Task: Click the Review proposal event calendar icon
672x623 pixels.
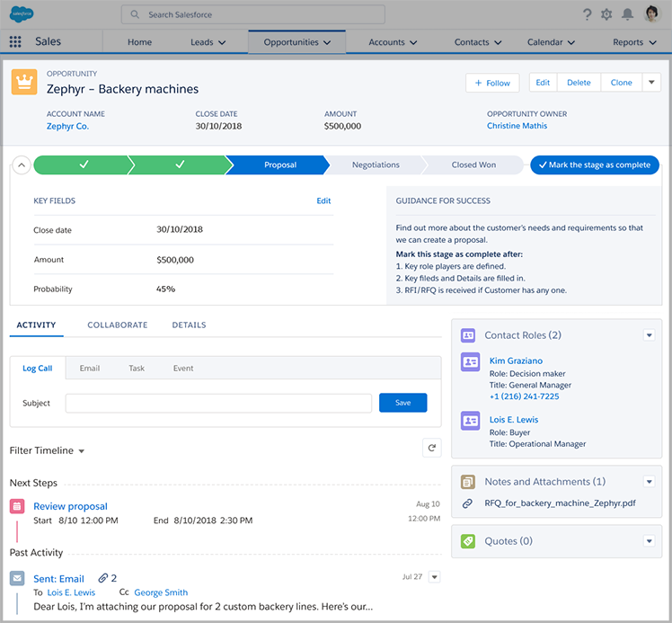Action: point(17,506)
